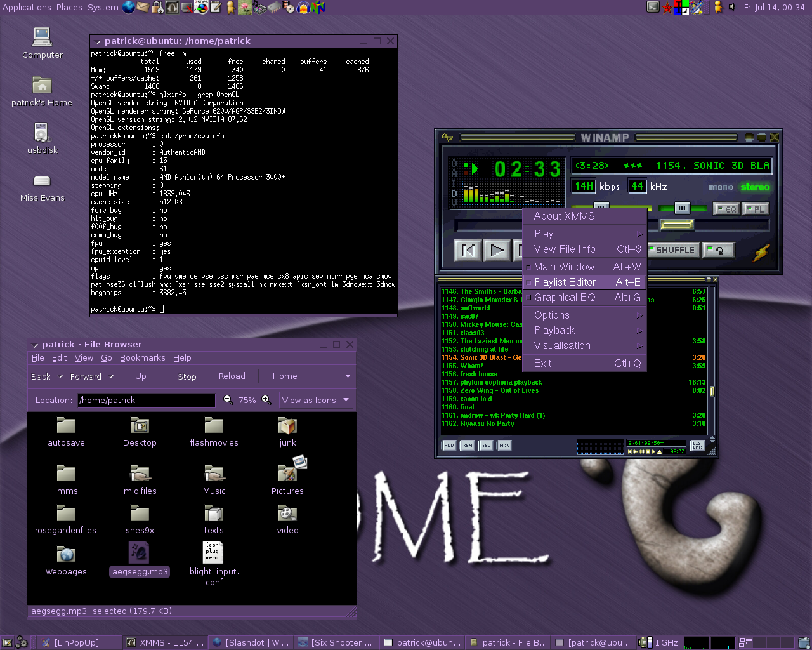Click the XMMS previous track button

pos(468,251)
